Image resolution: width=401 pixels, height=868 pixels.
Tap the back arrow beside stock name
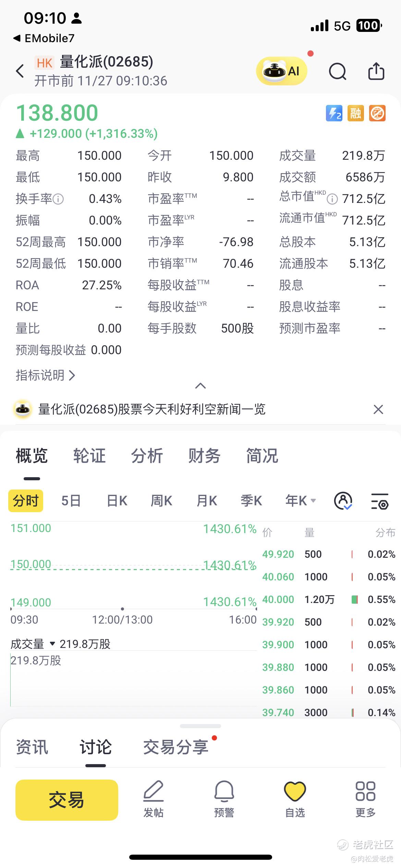pos(20,71)
